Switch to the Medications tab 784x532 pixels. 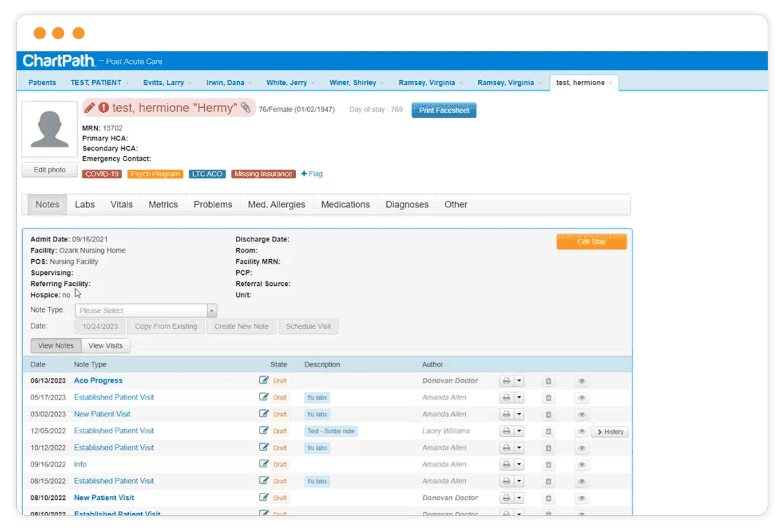coord(345,204)
